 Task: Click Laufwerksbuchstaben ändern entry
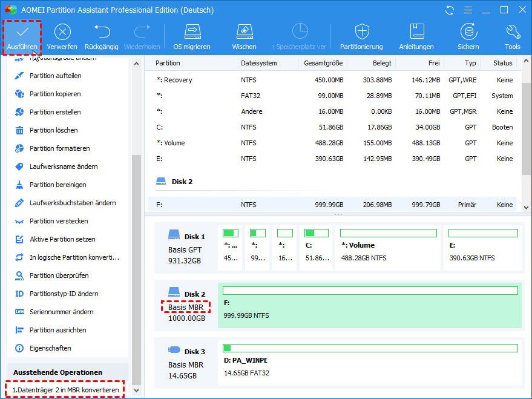click(x=72, y=203)
